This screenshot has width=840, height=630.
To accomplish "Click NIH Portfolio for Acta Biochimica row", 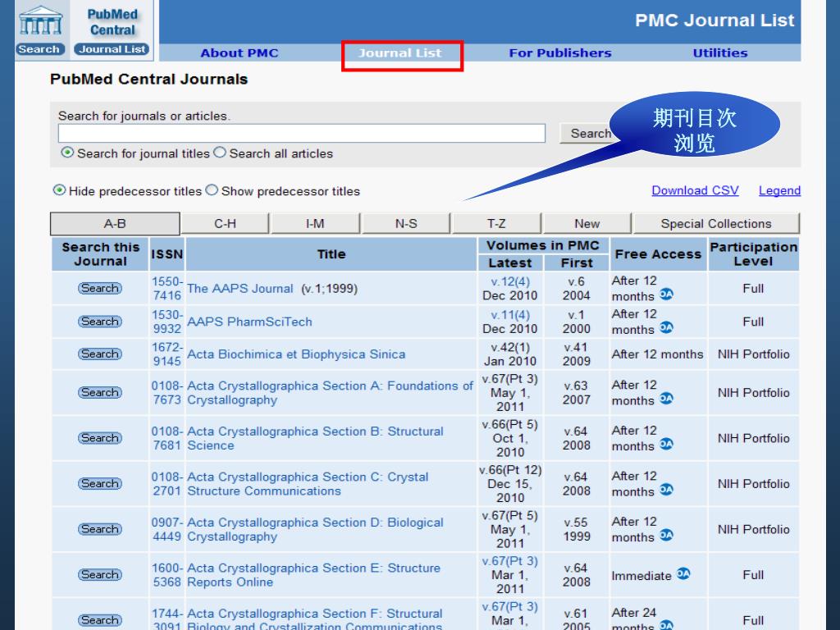I will coord(753,354).
